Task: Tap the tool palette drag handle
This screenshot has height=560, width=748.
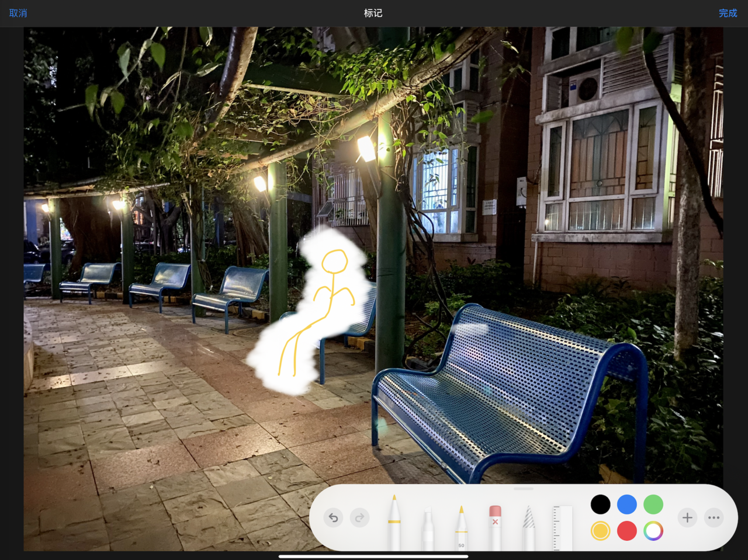Action: [524, 489]
